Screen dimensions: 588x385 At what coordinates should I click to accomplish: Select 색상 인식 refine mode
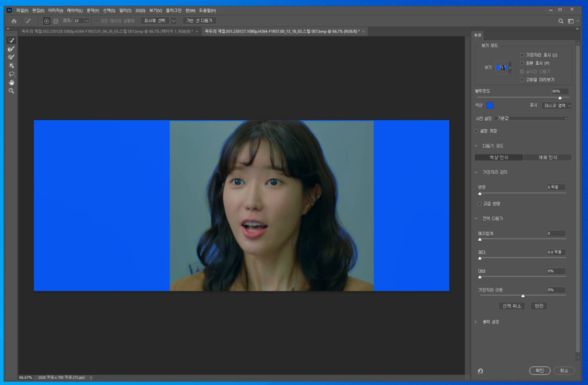(499, 157)
